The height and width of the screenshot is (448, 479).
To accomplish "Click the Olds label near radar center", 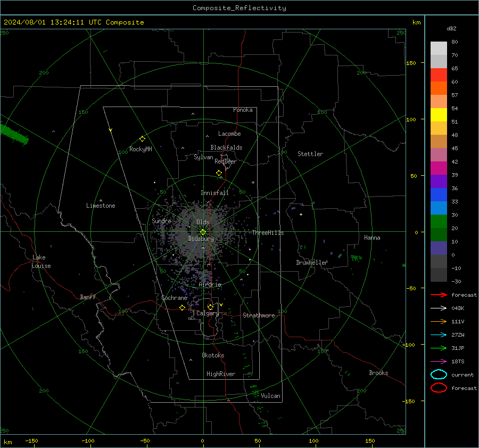I will pos(203,222).
